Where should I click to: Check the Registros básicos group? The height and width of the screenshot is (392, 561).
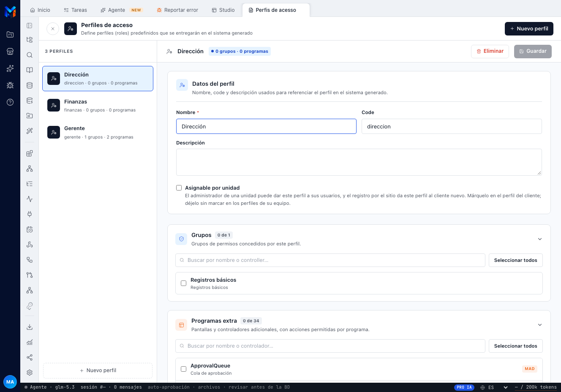tap(184, 283)
